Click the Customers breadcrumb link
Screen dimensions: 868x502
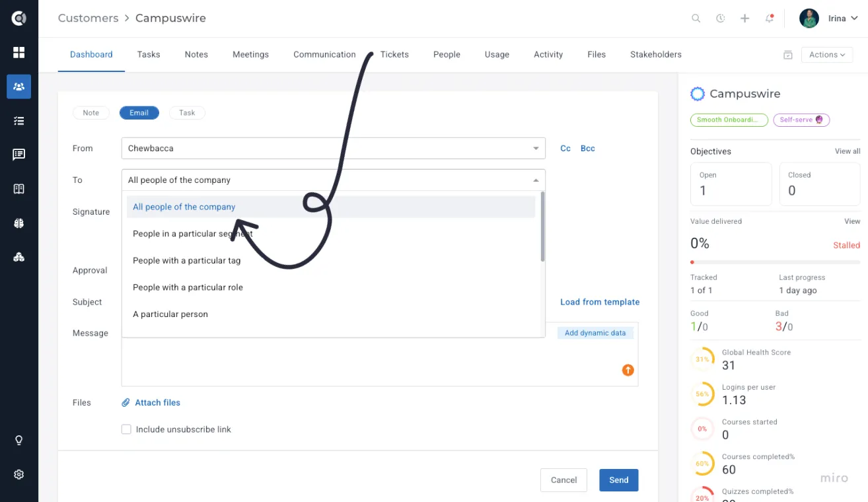click(x=88, y=18)
